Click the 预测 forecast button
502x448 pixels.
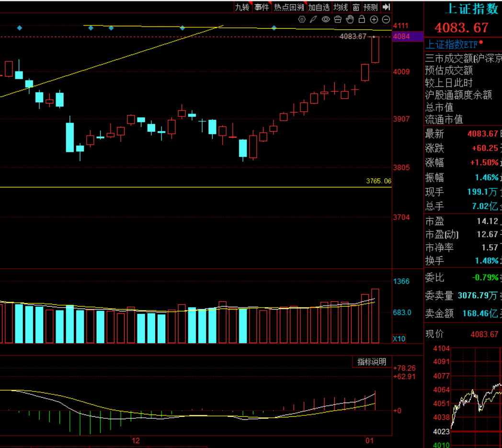[x=371, y=7]
